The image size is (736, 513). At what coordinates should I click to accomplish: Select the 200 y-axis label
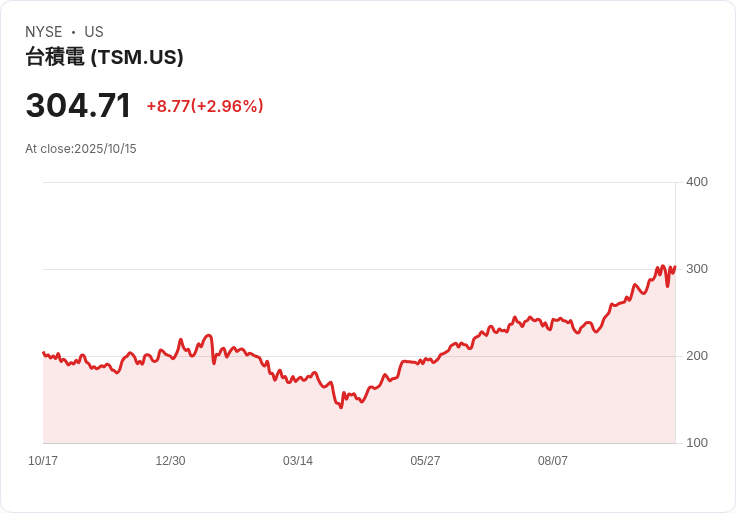(696, 355)
